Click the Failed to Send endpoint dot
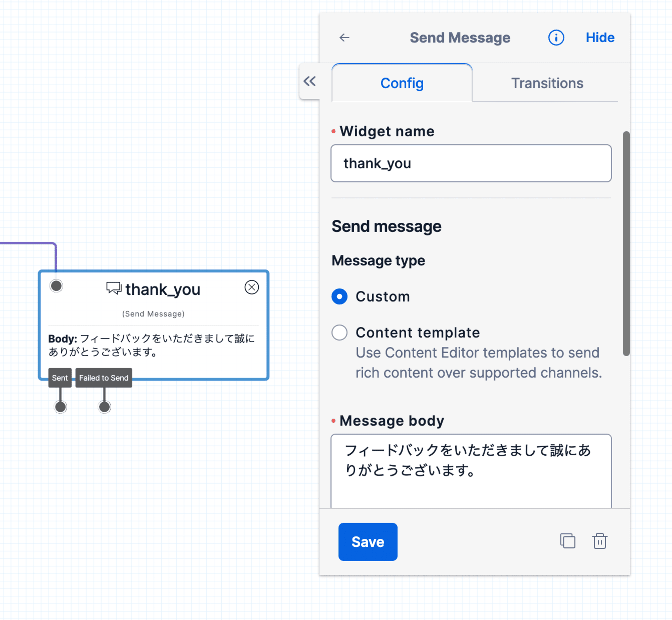Screen dimensions: 672x620 coord(104,407)
